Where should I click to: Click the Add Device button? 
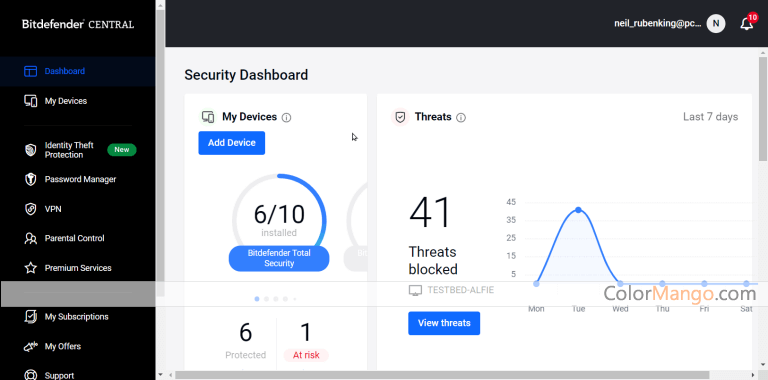(x=232, y=143)
